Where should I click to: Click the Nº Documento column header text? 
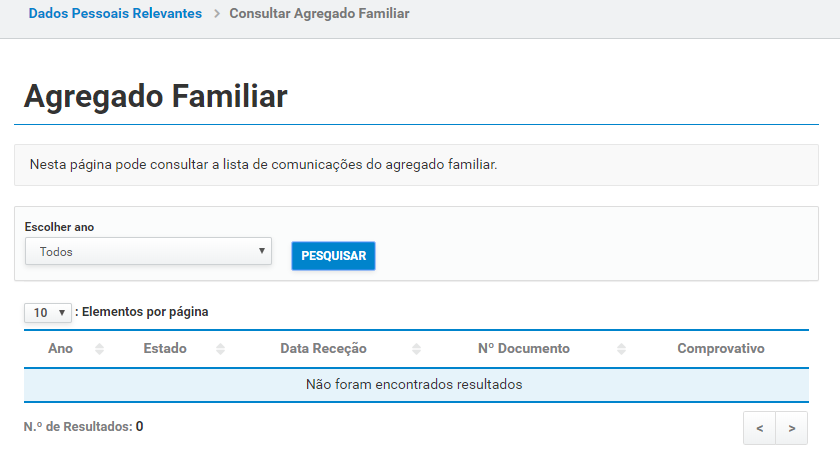pos(524,349)
